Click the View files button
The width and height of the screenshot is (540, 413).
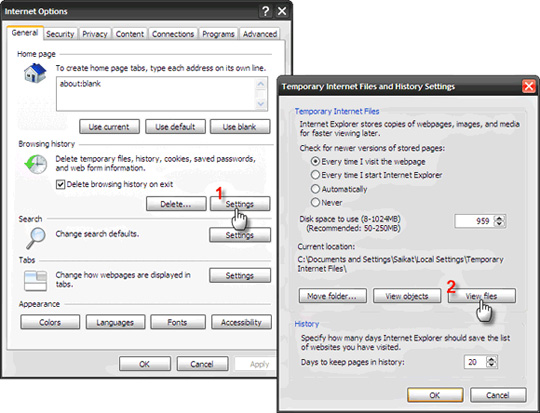481,296
